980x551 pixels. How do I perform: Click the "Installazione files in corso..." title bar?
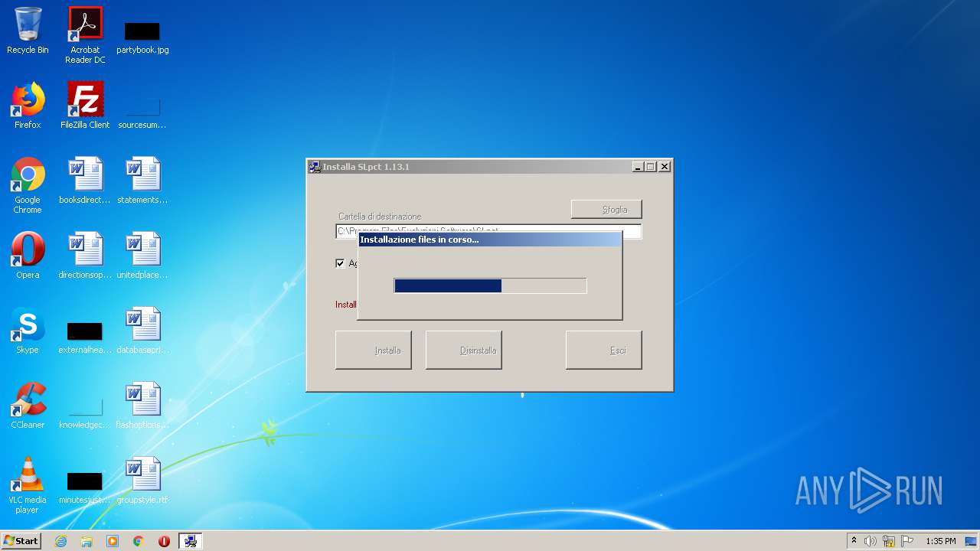click(x=490, y=240)
